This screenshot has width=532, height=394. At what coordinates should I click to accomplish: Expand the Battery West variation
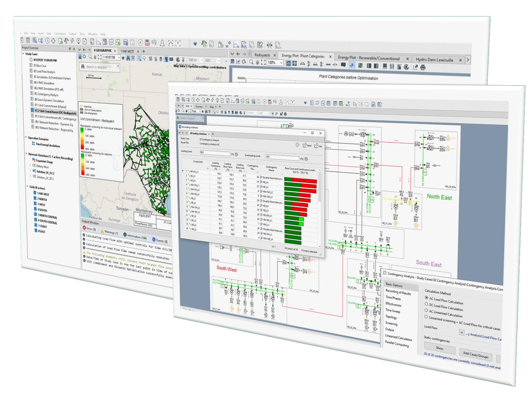coord(30,165)
